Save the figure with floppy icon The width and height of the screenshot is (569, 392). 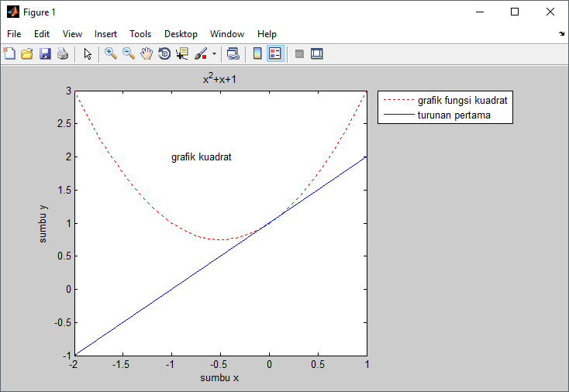coord(45,53)
